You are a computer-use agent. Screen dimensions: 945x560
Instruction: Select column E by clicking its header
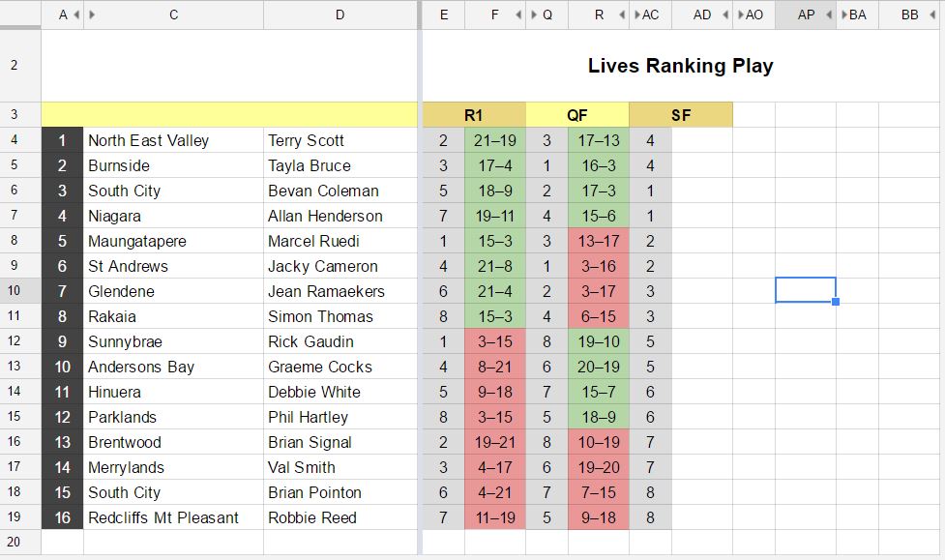point(442,15)
